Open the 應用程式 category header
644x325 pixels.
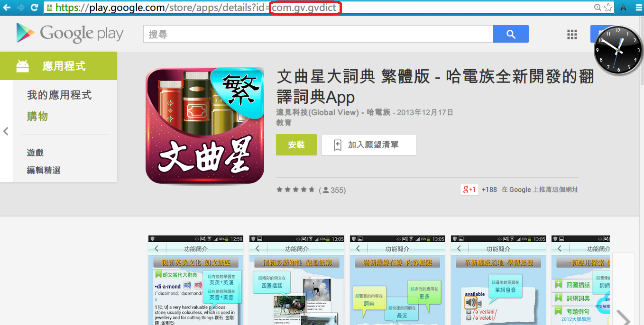pos(58,66)
